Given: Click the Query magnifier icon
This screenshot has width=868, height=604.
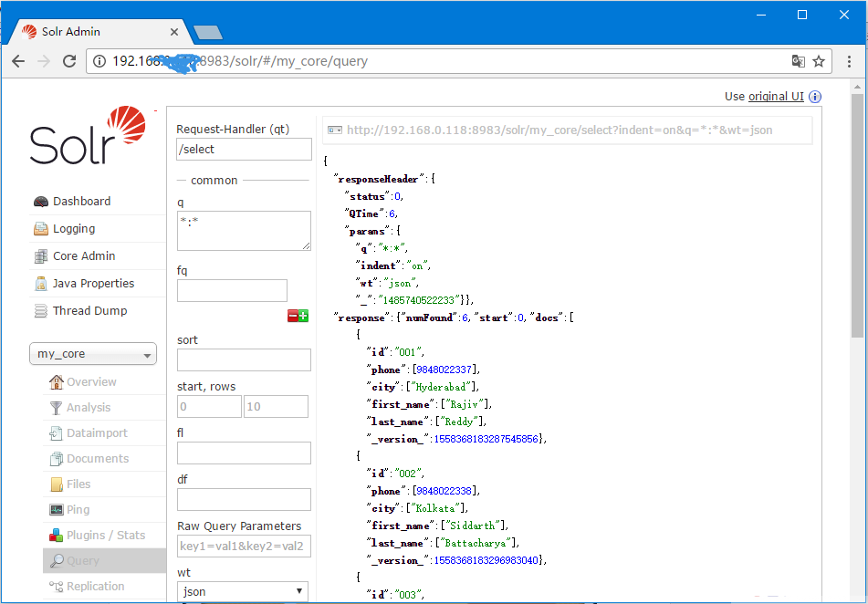Looking at the screenshot, I should pyautogui.click(x=57, y=561).
